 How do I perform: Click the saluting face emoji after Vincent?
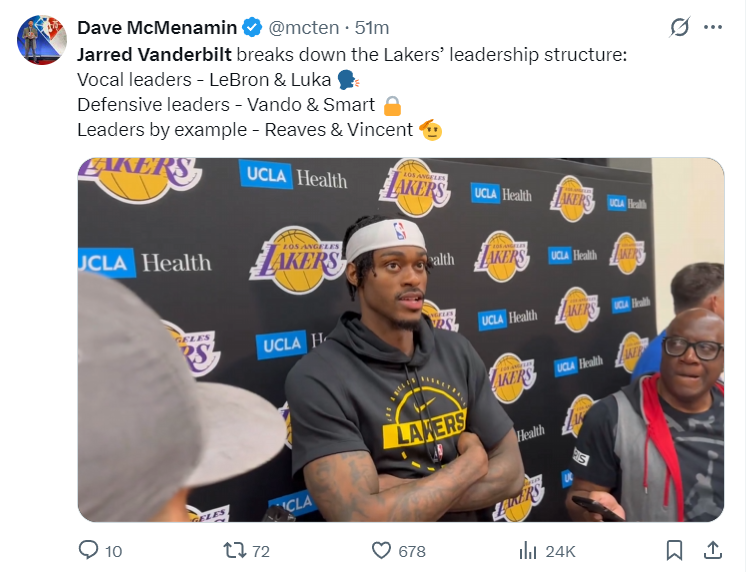[x=432, y=129]
